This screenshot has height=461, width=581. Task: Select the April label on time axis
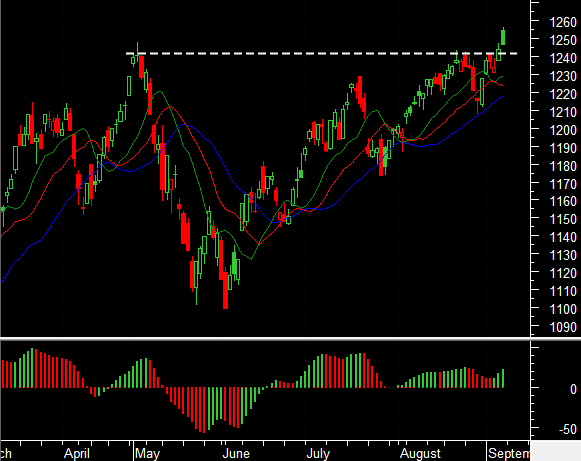click(77, 454)
